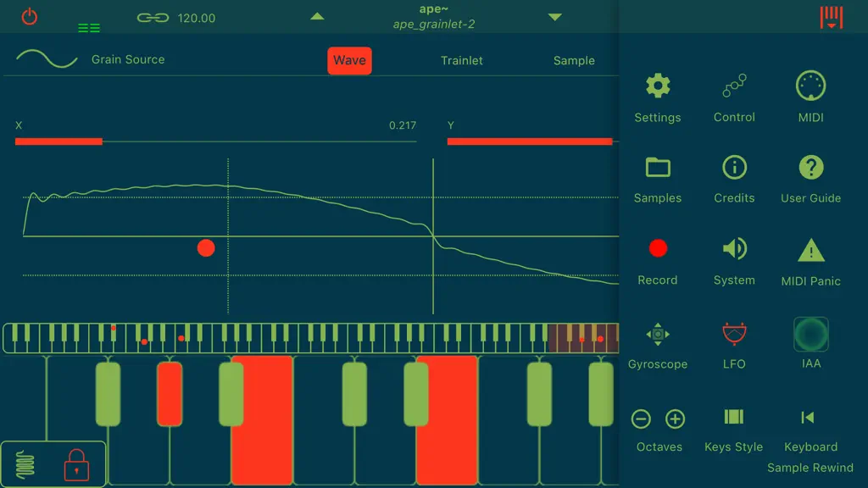This screenshot has width=868, height=488.
Task: Open the MIDI dial icon
Action: coord(810,86)
